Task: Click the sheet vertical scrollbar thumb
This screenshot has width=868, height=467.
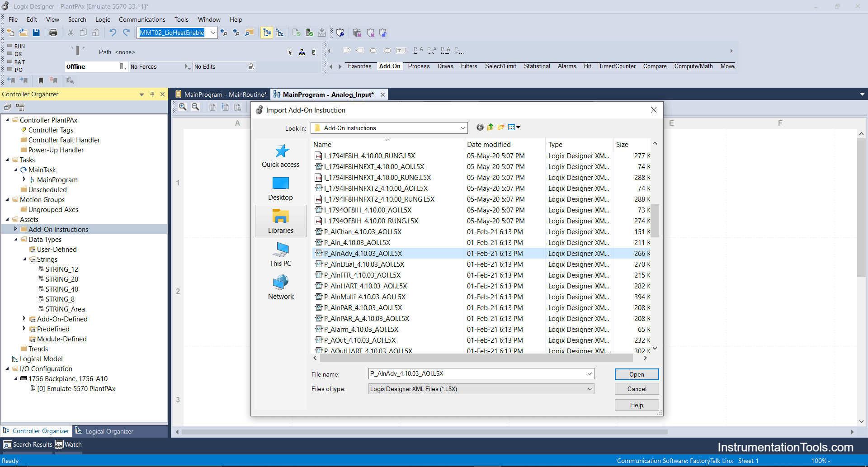Action: [861, 208]
